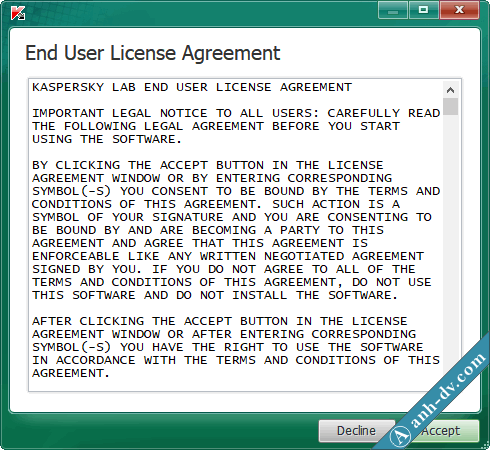Screen dimensions: 490x450
Task: Maximize the license agreement window
Action: [x=423, y=10]
